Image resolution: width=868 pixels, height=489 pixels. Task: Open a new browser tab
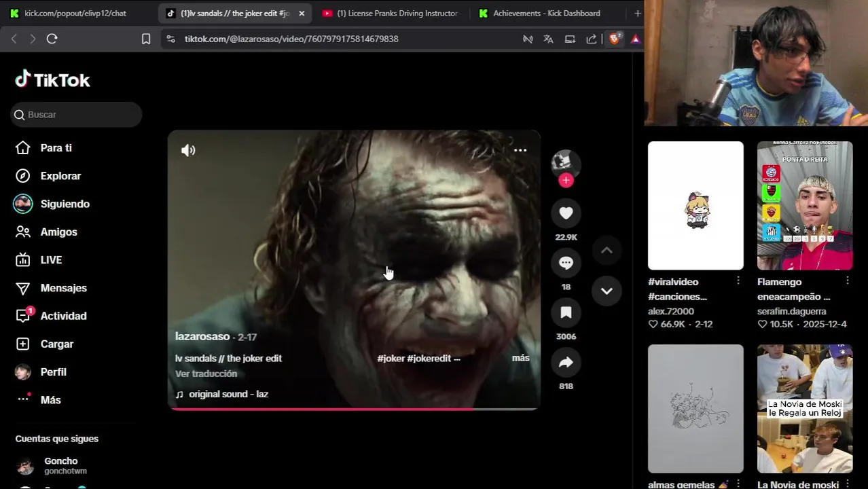tap(637, 13)
